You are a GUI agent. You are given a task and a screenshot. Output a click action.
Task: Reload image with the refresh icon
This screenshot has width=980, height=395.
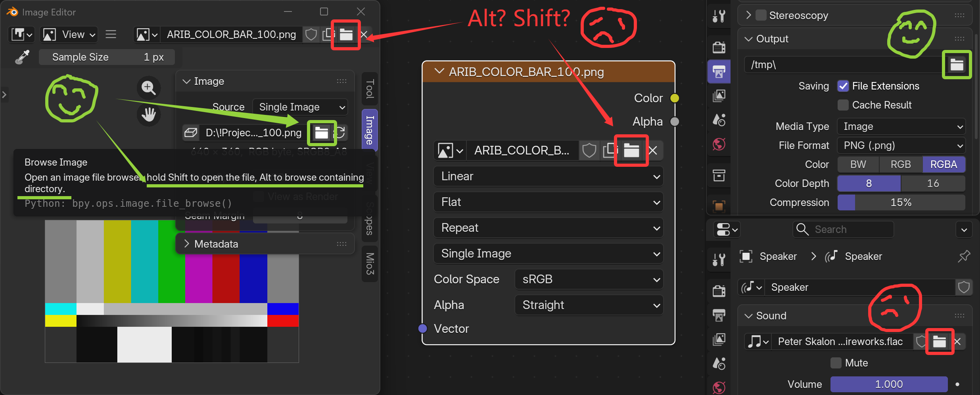point(340,132)
